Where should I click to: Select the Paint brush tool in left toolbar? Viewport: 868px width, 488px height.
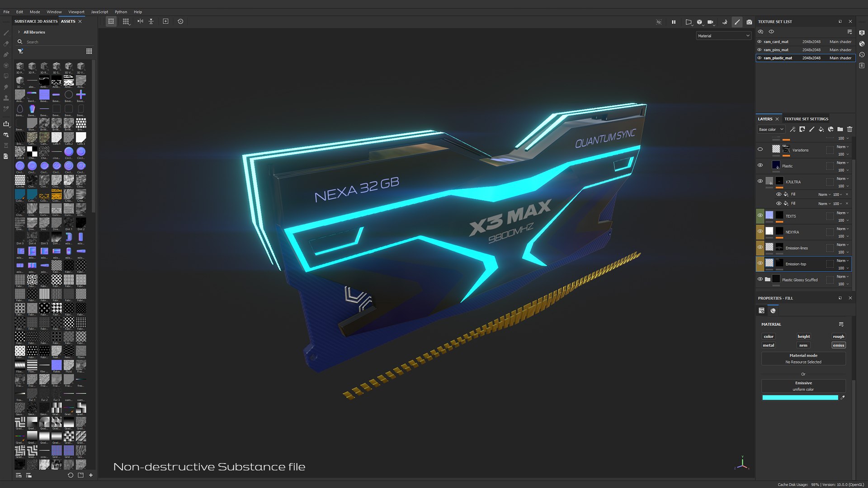point(6,33)
